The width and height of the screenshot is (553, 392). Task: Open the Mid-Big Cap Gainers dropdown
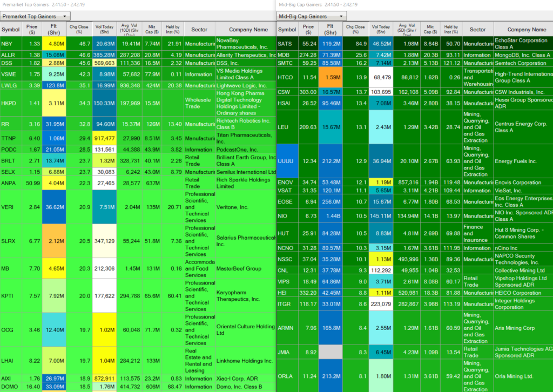(312, 16)
